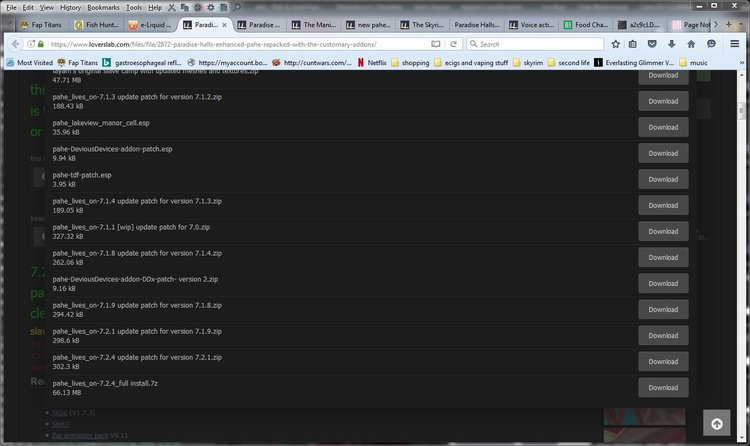Expand the second life bookmark folder
This screenshot has width=750, height=446.
pyautogui.click(x=569, y=63)
